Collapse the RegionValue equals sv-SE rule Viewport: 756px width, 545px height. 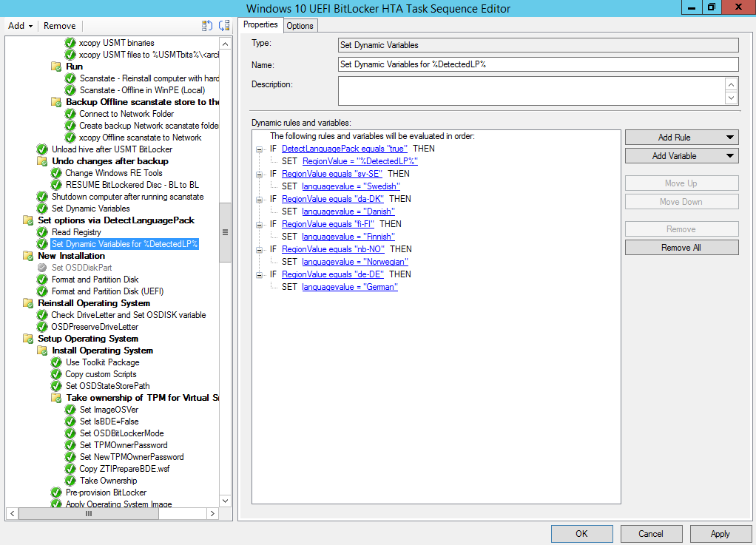coord(260,175)
